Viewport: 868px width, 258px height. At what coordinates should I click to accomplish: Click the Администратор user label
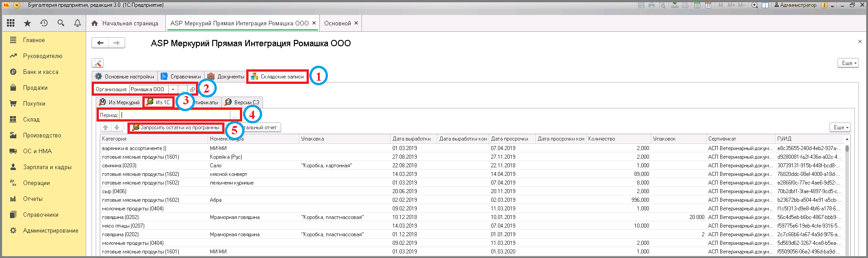point(795,5)
